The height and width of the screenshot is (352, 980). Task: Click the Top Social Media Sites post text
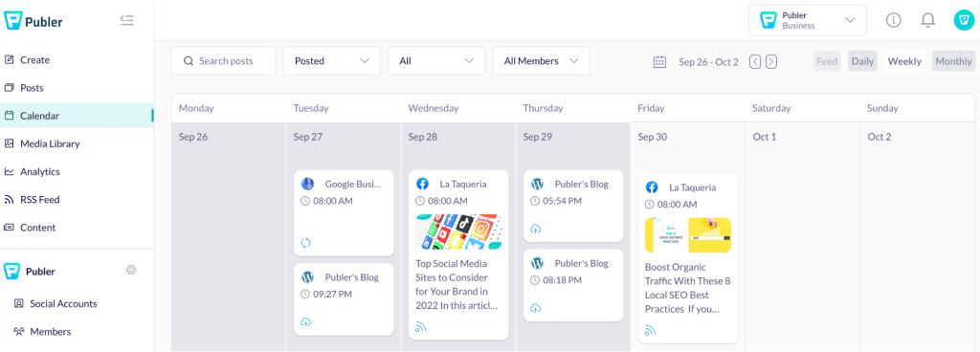(x=457, y=285)
